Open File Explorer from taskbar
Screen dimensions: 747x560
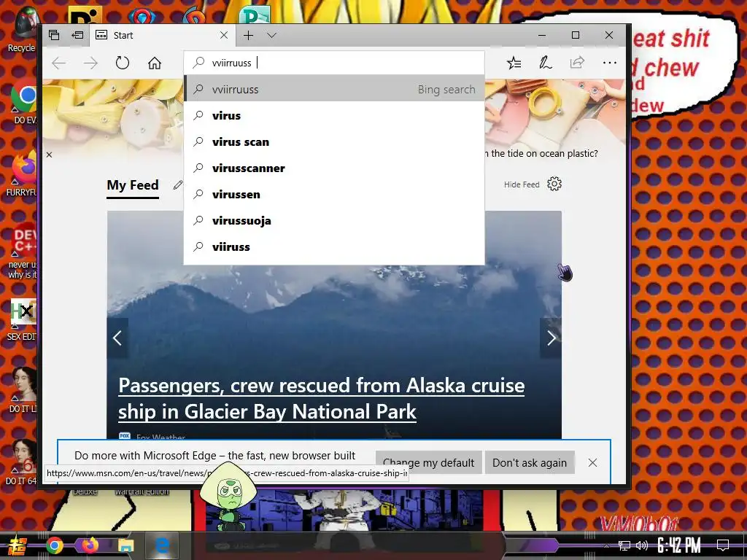pos(125,545)
